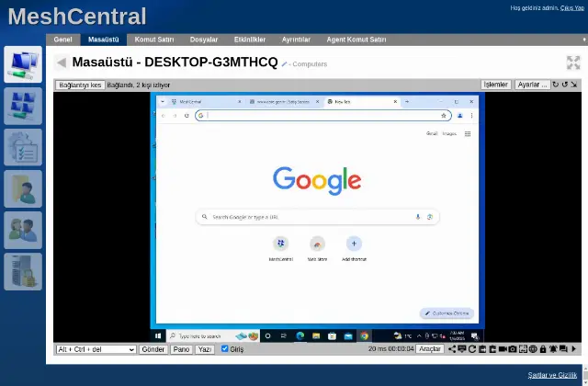This screenshot has height=386, width=588.
Task: Open My Account sidebar checklist icon
Action: coord(23,147)
